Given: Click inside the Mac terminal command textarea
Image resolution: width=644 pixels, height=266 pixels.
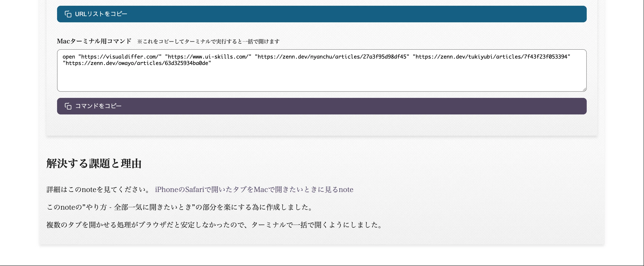Looking at the screenshot, I should click(322, 70).
